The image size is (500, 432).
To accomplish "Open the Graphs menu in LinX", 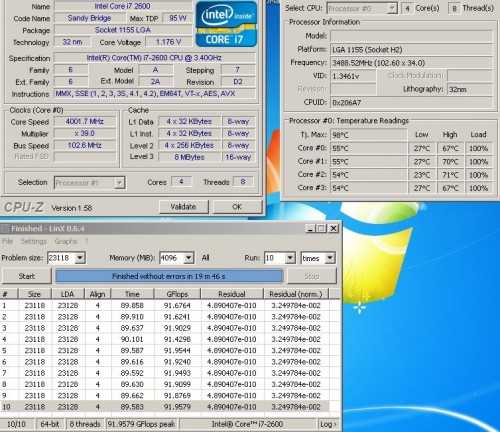I will 66,241.
